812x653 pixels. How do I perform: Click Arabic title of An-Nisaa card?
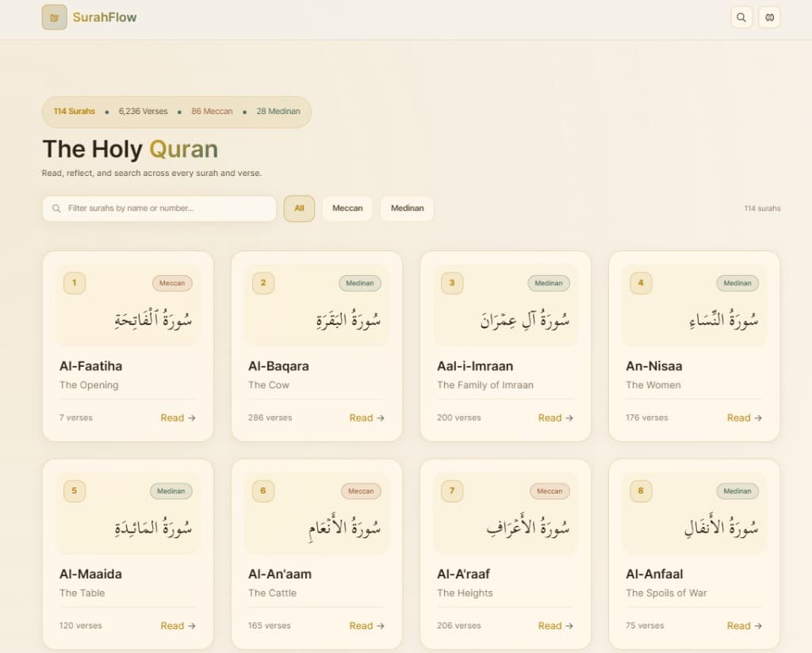click(x=724, y=320)
